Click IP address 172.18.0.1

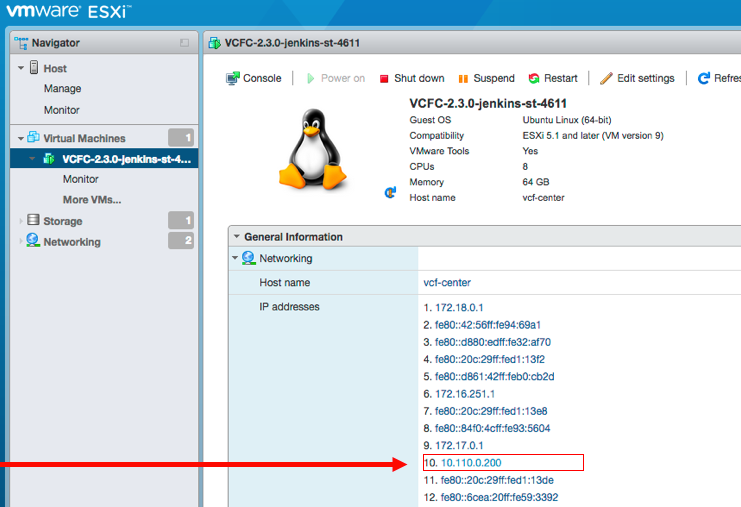coord(459,308)
